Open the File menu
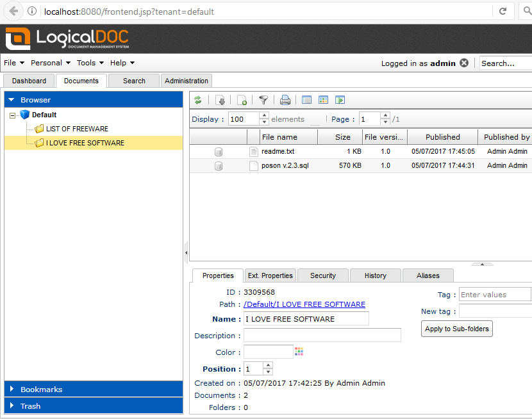 10,62
